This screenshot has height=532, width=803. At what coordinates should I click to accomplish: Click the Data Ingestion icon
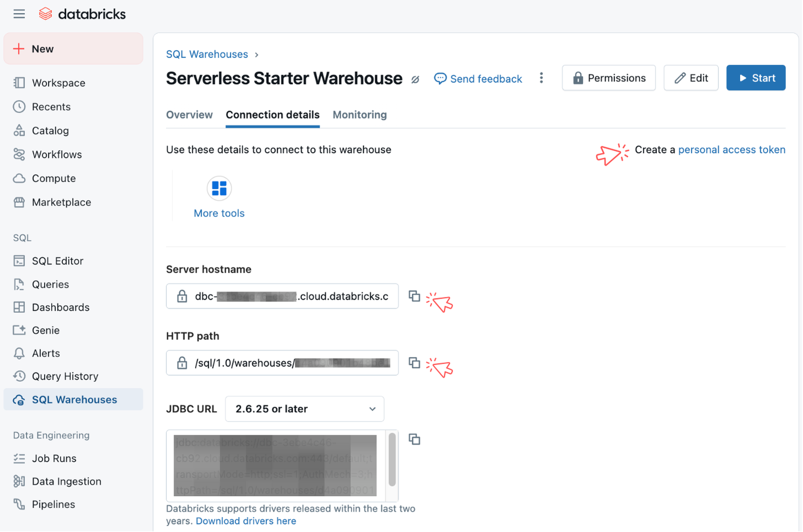coord(19,481)
